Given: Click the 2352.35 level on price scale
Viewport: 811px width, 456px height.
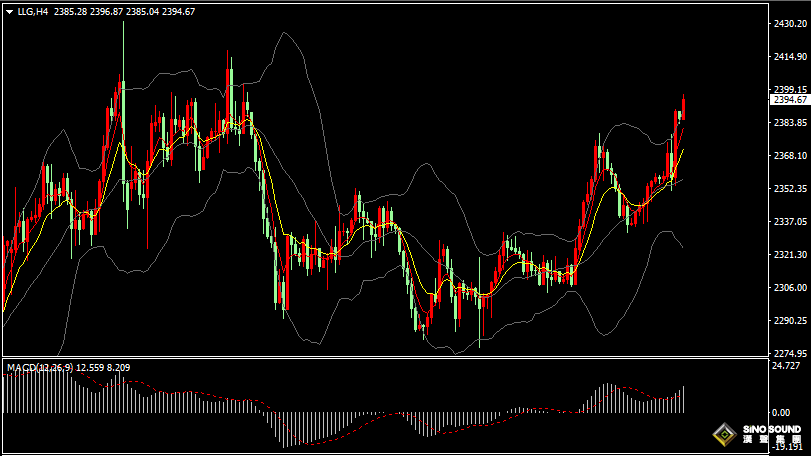Looking at the screenshot, I should pyautogui.click(x=789, y=188).
